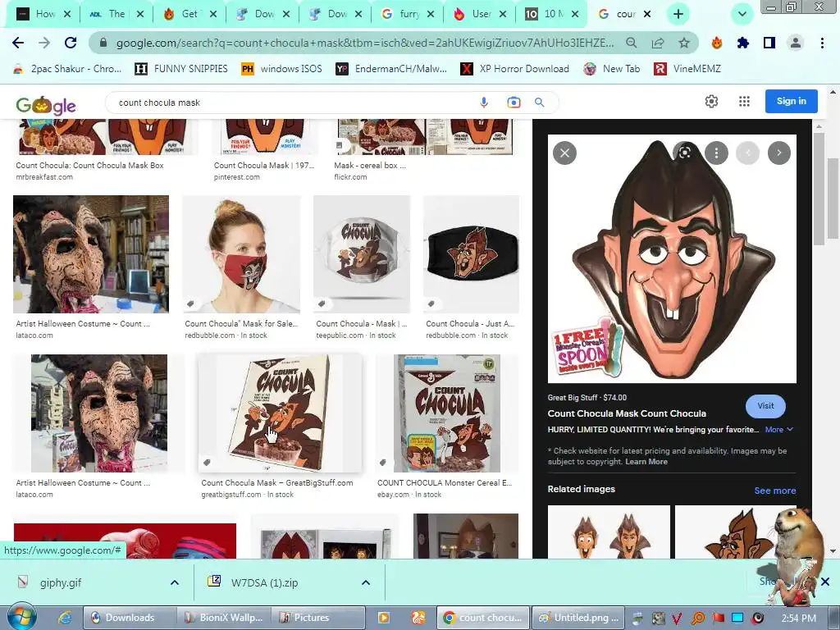
Task: Close the 'cour' active tab
Action: [647, 14]
